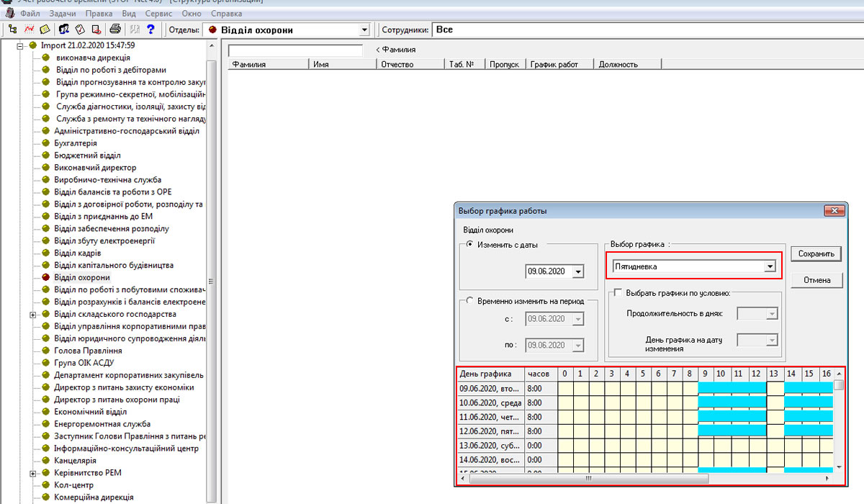Select the Изменить с даты radio button
This screenshot has height=504, width=864.
click(x=470, y=245)
